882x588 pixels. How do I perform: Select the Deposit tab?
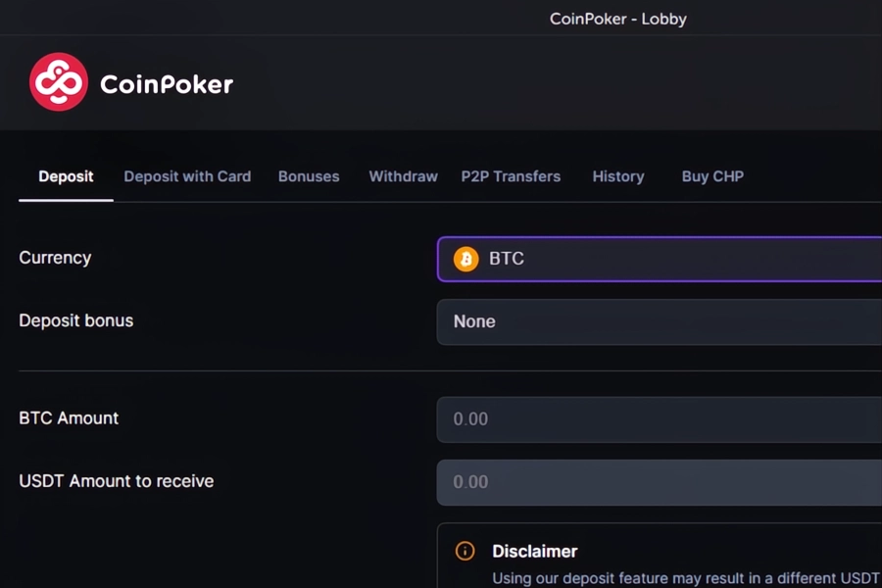pos(66,176)
